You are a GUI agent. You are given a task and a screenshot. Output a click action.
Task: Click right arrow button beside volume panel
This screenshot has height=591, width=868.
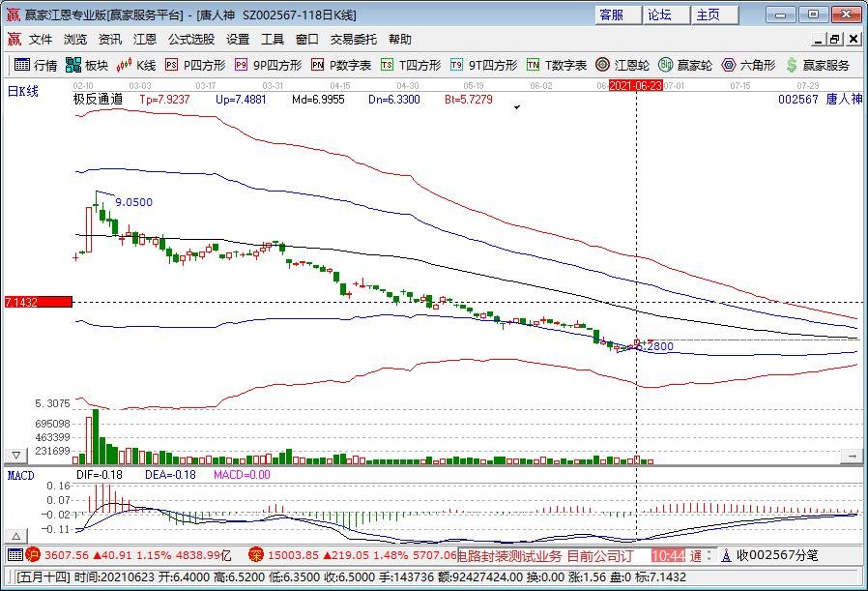[852, 456]
